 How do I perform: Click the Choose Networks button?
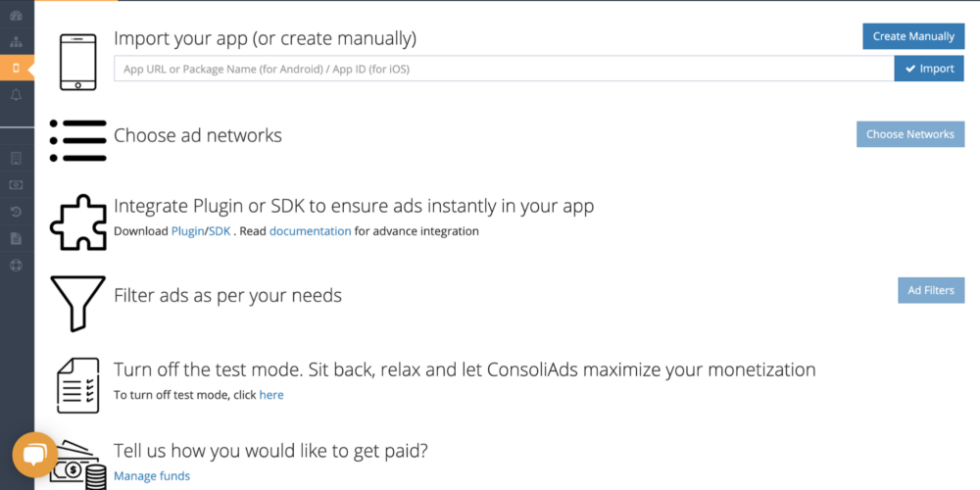910,134
